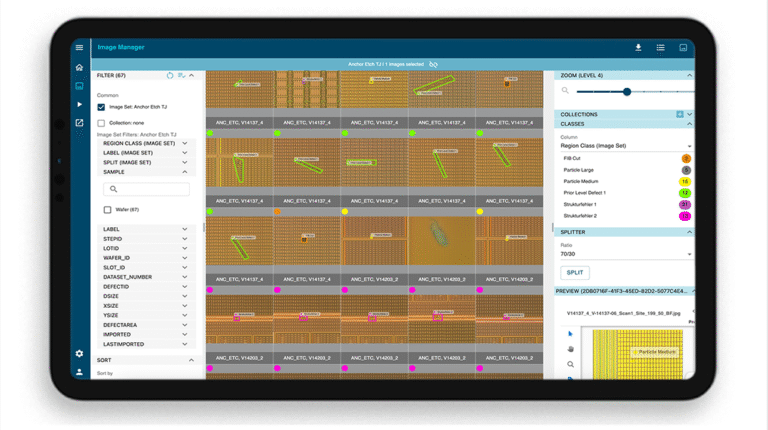
Task: Click the Particle Medium yellow class swatch
Action: pos(685,181)
